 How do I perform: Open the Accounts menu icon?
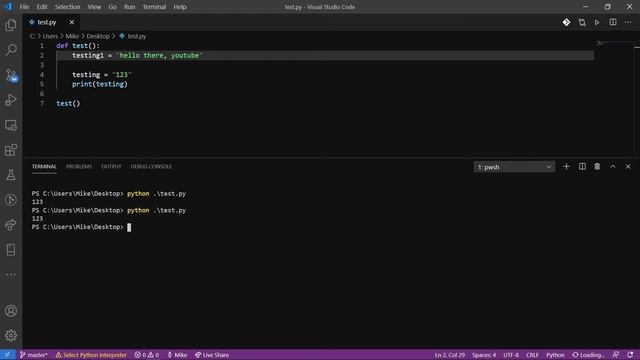(11, 311)
